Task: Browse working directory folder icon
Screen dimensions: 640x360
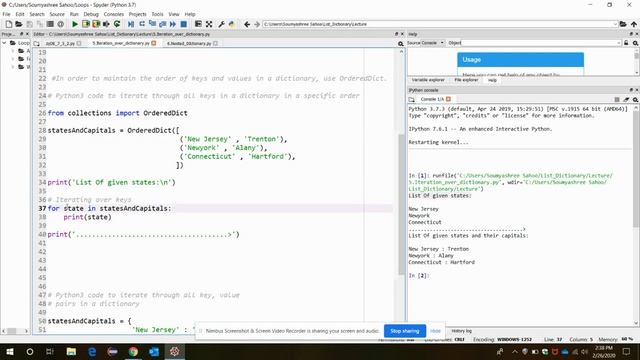Action: tap(623, 24)
